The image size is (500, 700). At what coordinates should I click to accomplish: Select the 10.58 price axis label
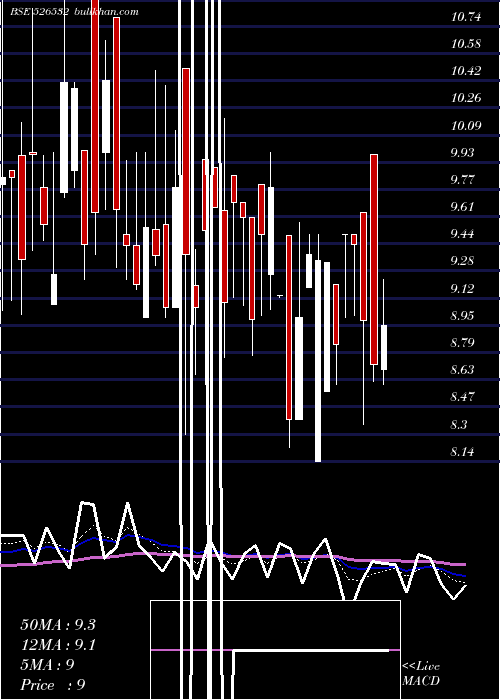point(466,44)
